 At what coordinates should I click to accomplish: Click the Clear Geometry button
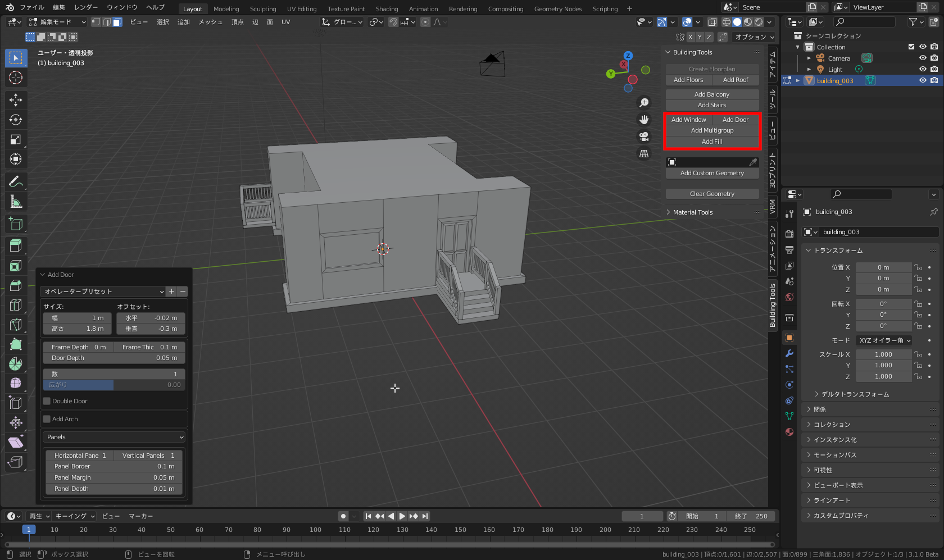pyautogui.click(x=712, y=194)
